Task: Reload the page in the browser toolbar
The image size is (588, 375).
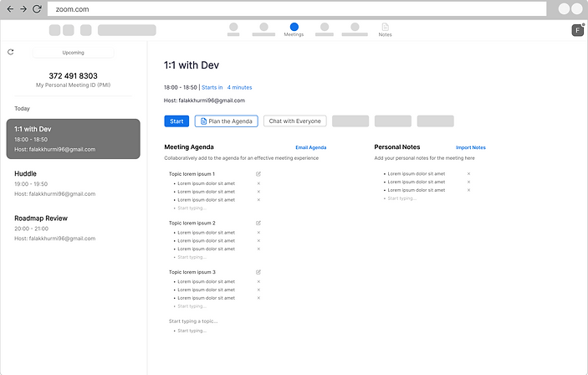Action: 37,8
